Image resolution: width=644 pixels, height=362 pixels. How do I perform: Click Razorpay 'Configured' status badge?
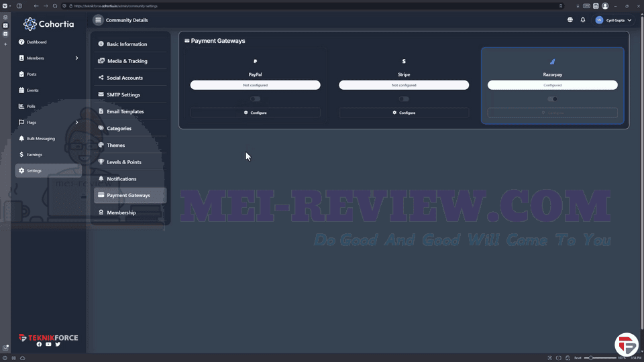[552, 85]
